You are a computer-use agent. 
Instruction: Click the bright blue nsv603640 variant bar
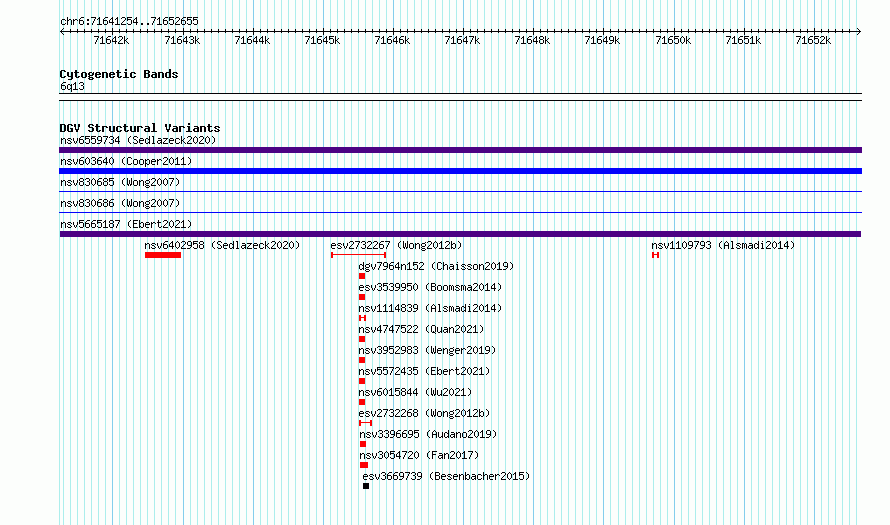(x=460, y=171)
